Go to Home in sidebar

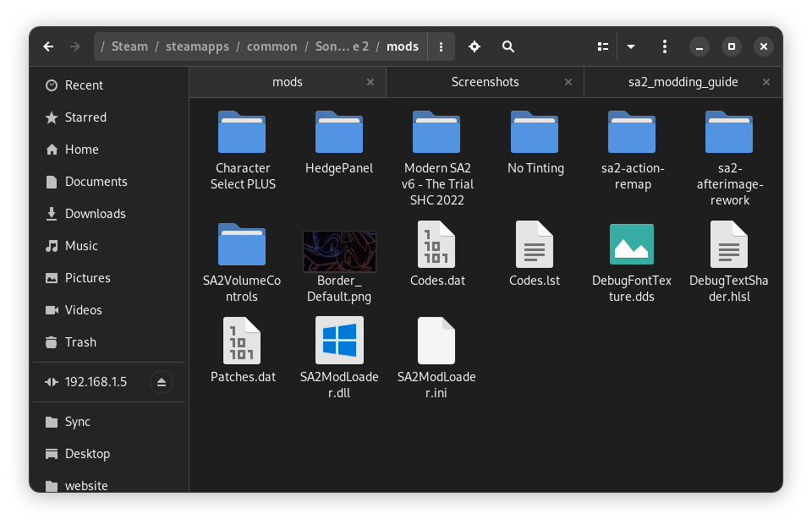coord(109,150)
